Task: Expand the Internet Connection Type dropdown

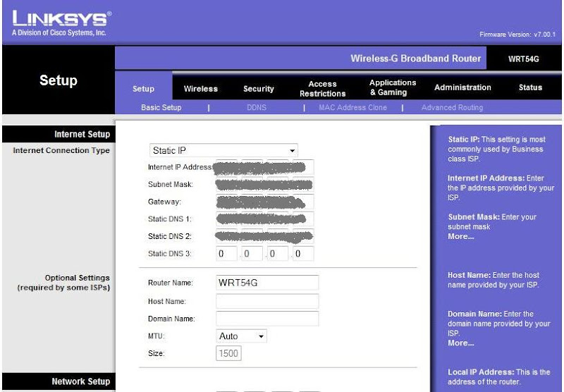Action: (223, 150)
